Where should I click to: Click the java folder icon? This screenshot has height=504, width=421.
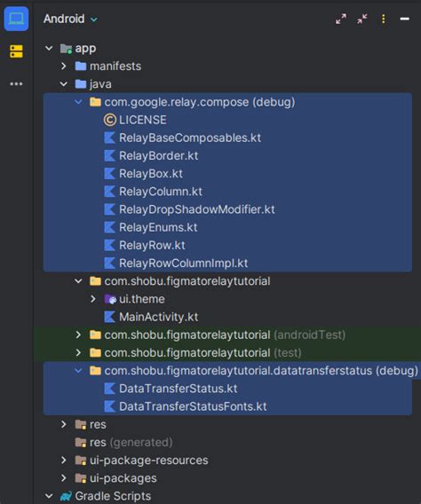(81, 84)
